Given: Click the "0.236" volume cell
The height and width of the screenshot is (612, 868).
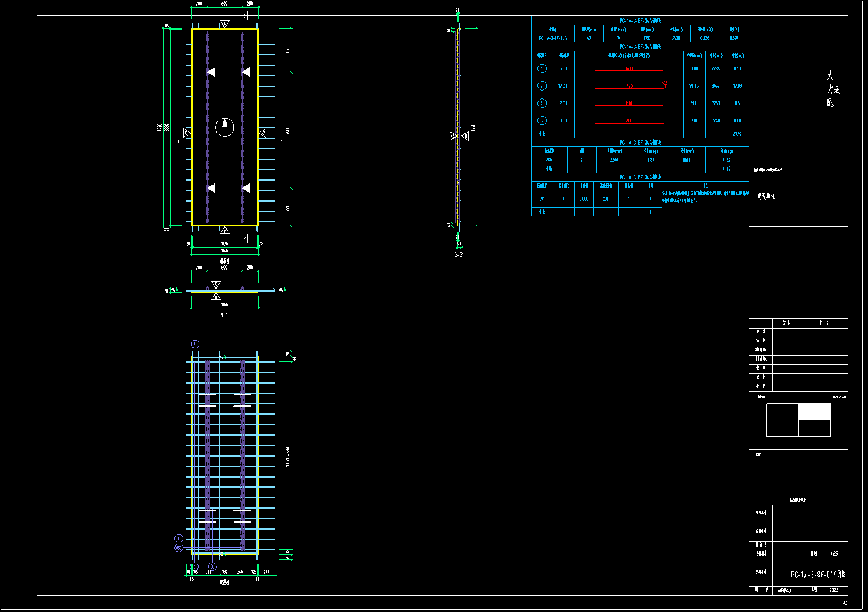Looking at the screenshot, I should coord(705,38).
